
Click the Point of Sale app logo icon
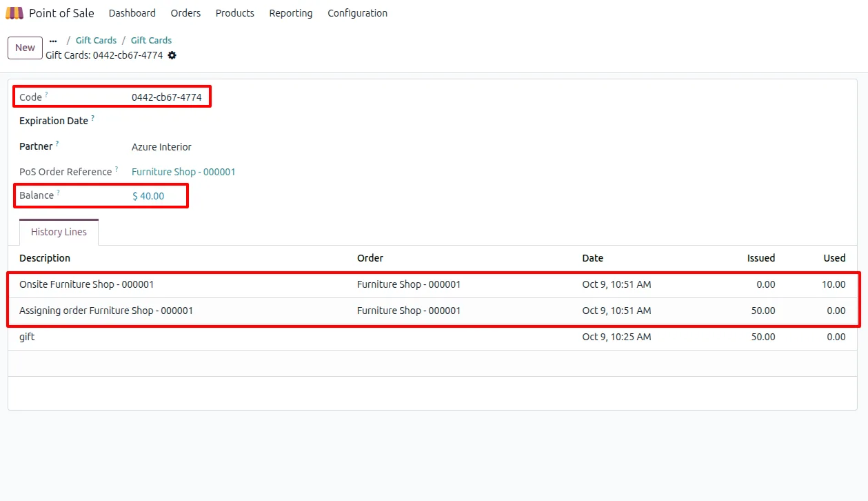coord(14,13)
